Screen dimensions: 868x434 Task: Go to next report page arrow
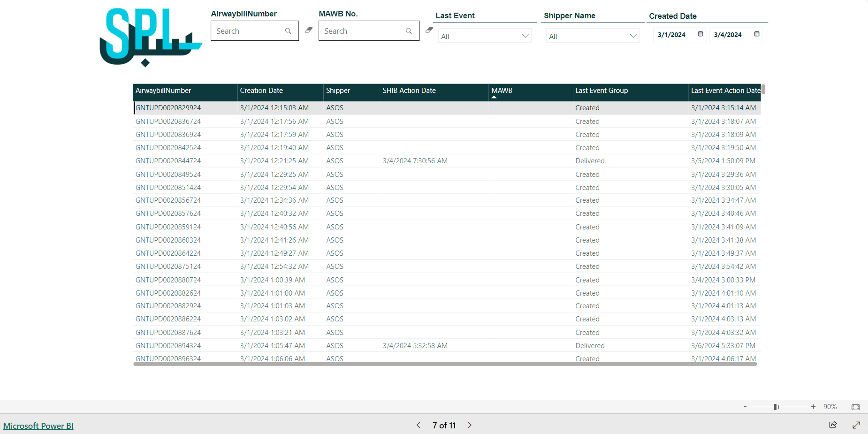[470, 425]
